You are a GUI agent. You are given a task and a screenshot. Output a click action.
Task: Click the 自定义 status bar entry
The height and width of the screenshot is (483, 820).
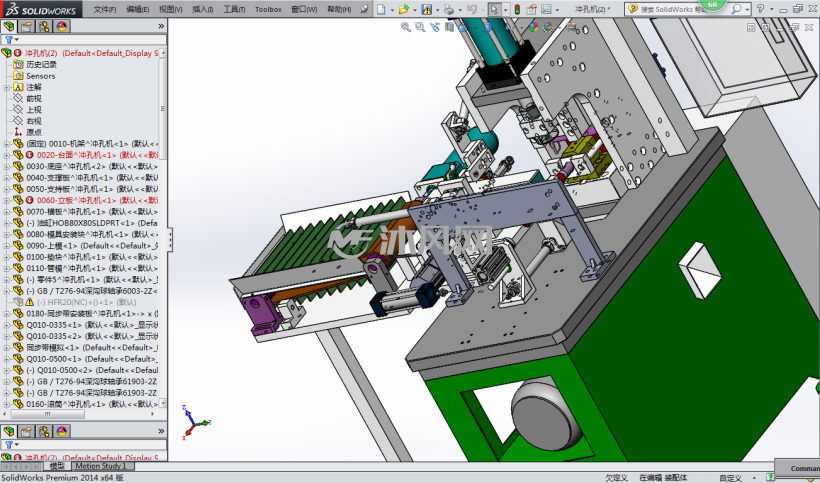coord(731,478)
